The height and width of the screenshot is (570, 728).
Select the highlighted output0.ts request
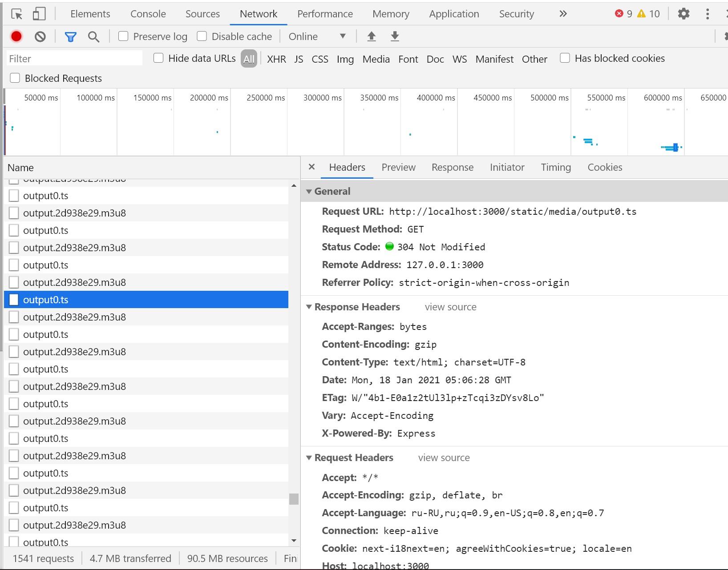click(x=146, y=300)
